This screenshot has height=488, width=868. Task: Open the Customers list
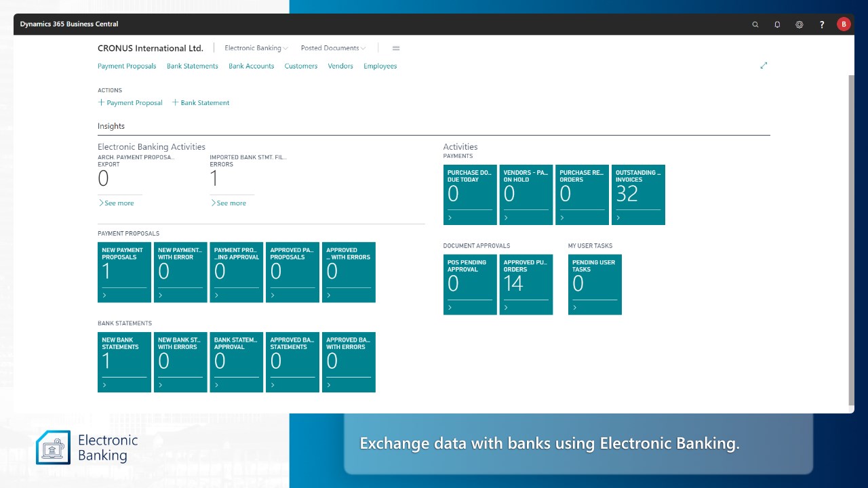pos(301,66)
